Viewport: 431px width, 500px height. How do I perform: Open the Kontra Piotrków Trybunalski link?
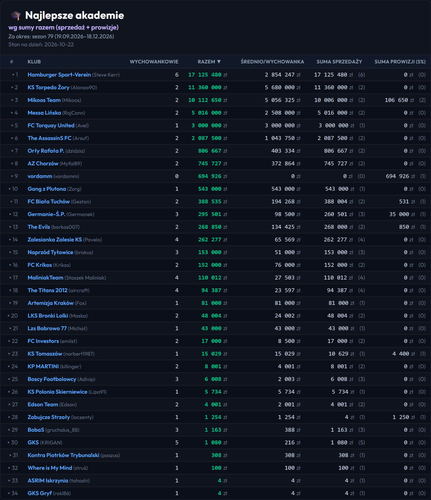coord(63,455)
